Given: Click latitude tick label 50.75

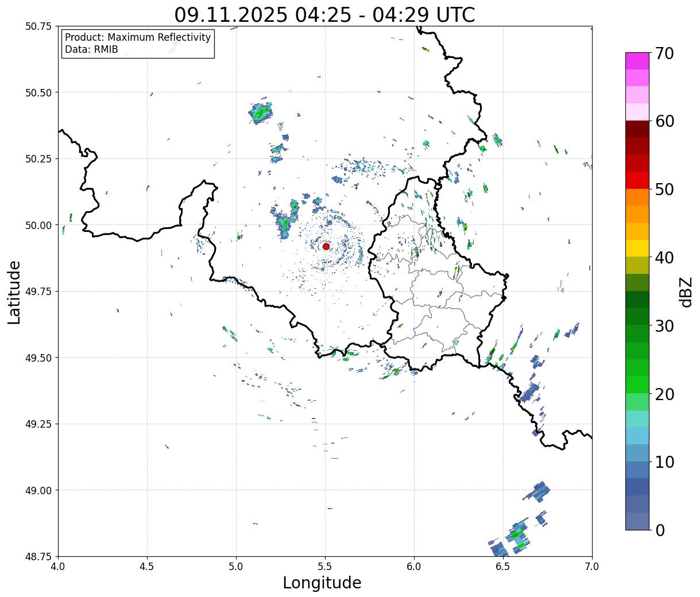Looking at the screenshot, I should (38, 26).
